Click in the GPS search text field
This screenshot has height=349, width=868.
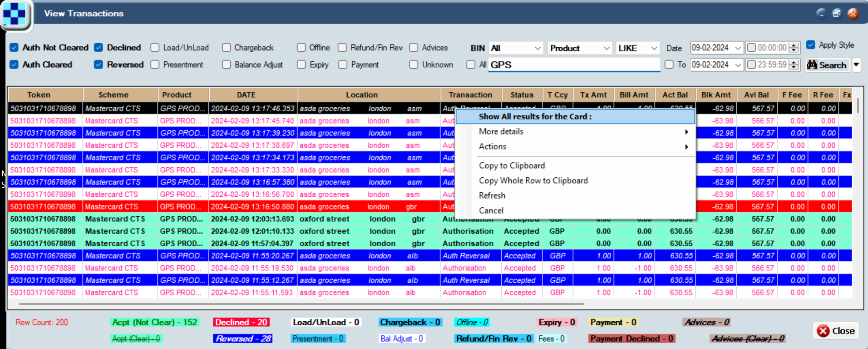[574, 65]
